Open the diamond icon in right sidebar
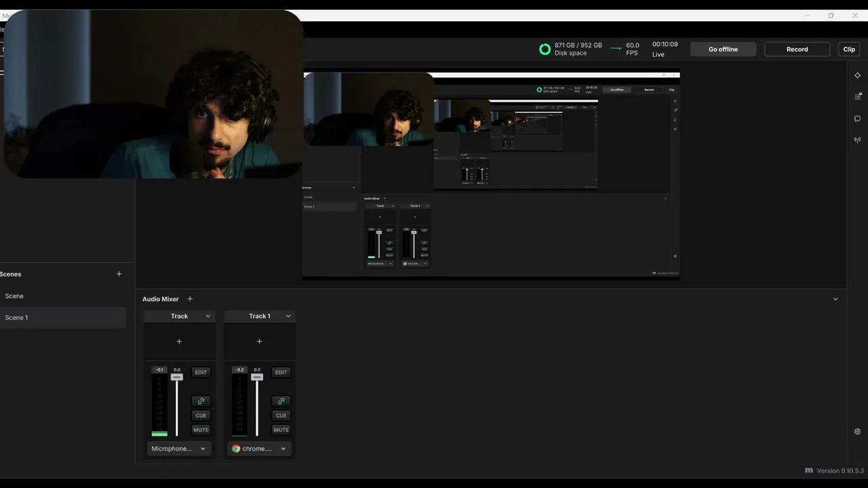 coord(857,75)
